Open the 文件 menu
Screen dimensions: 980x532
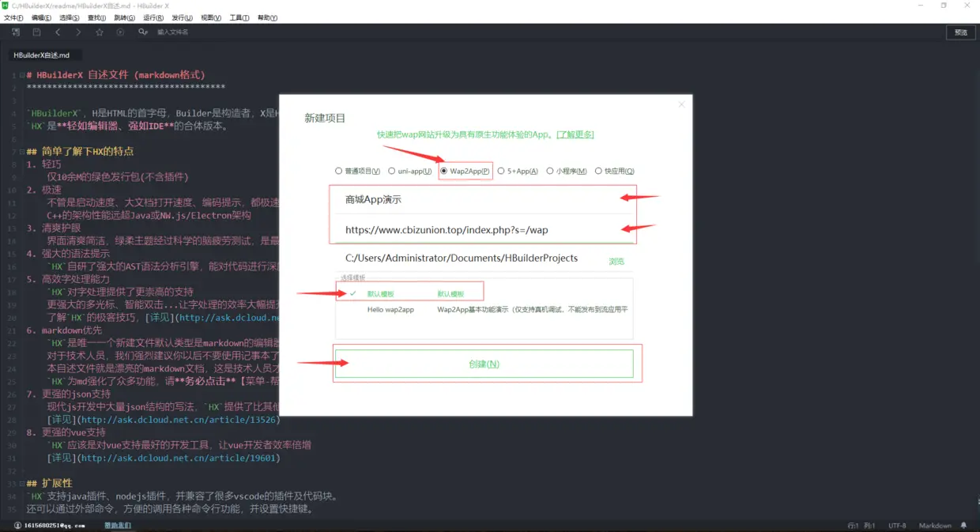[13, 17]
